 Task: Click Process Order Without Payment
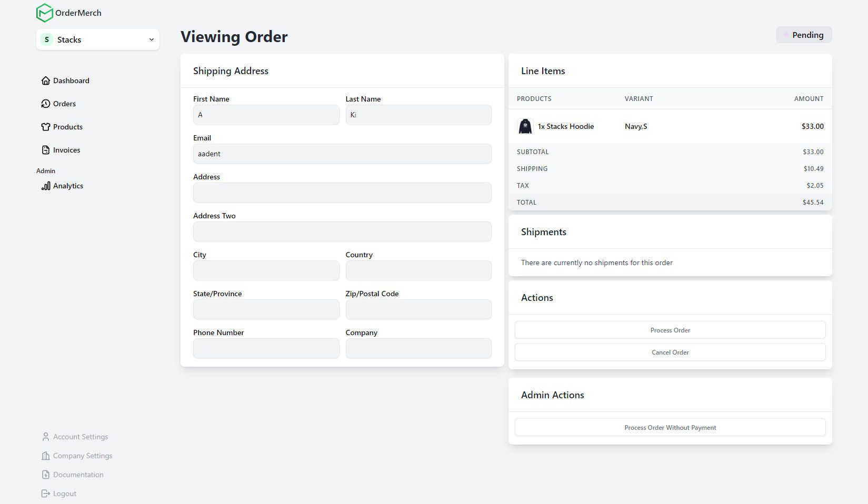pyautogui.click(x=670, y=427)
